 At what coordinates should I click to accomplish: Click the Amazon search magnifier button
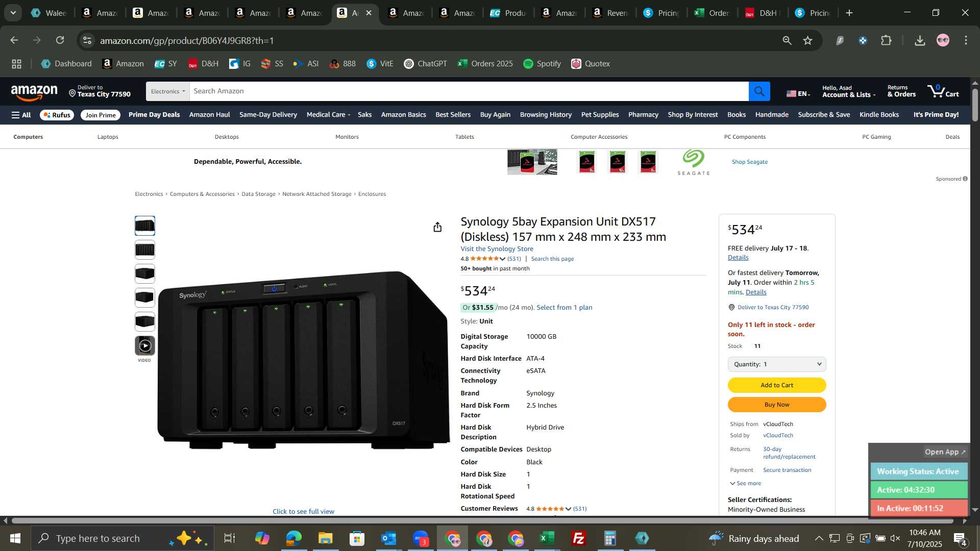tap(759, 91)
